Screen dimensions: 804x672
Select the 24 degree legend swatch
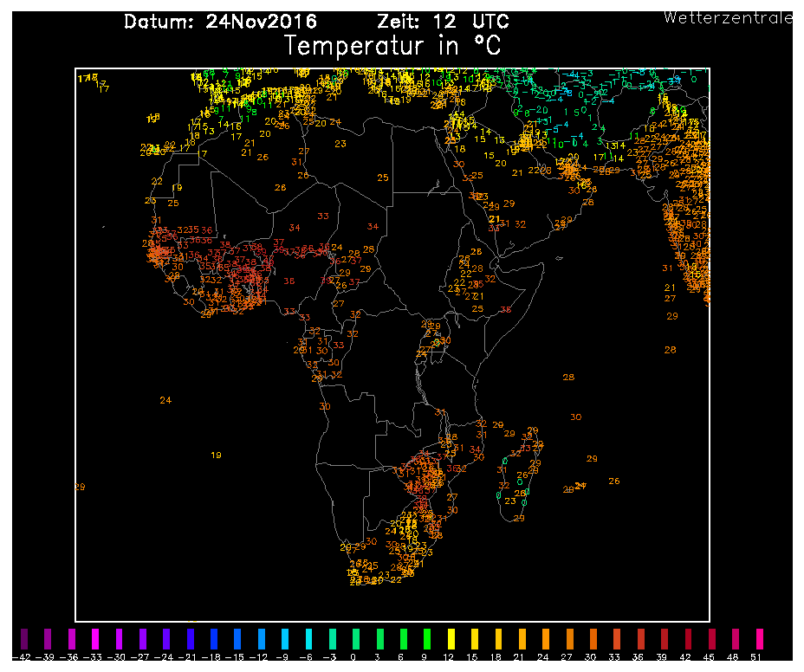[546, 639]
